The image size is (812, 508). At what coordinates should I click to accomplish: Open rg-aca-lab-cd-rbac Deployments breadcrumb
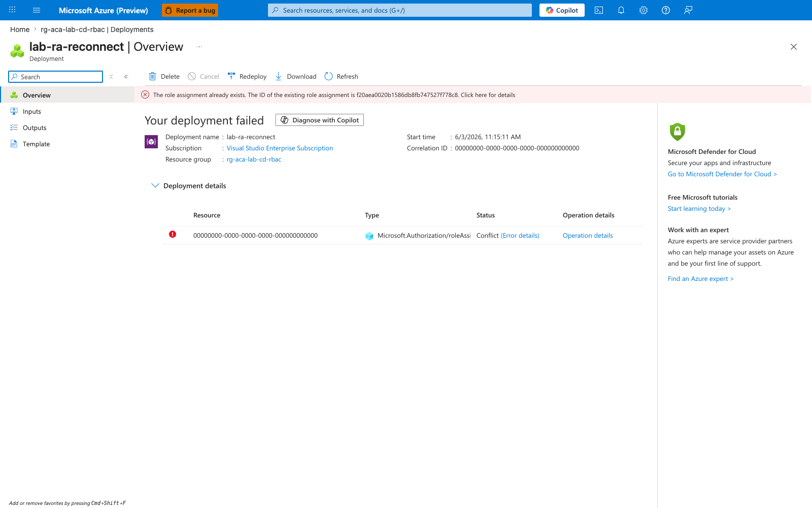(97, 29)
